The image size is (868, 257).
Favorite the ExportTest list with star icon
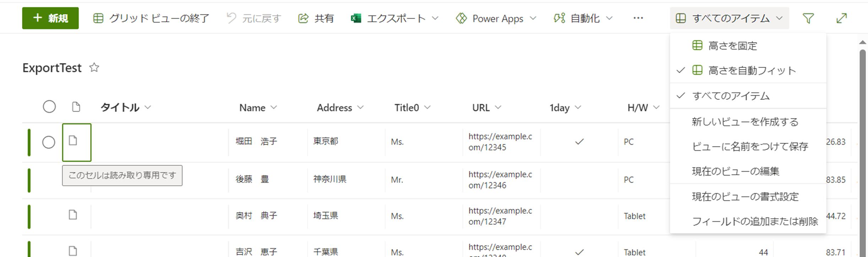94,67
